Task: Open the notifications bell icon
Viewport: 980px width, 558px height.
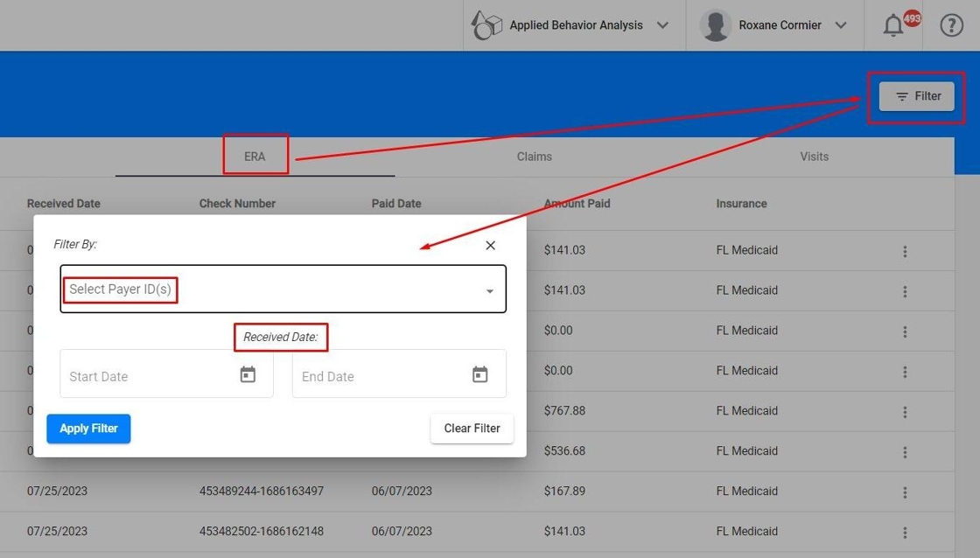Action: click(893, 25)
